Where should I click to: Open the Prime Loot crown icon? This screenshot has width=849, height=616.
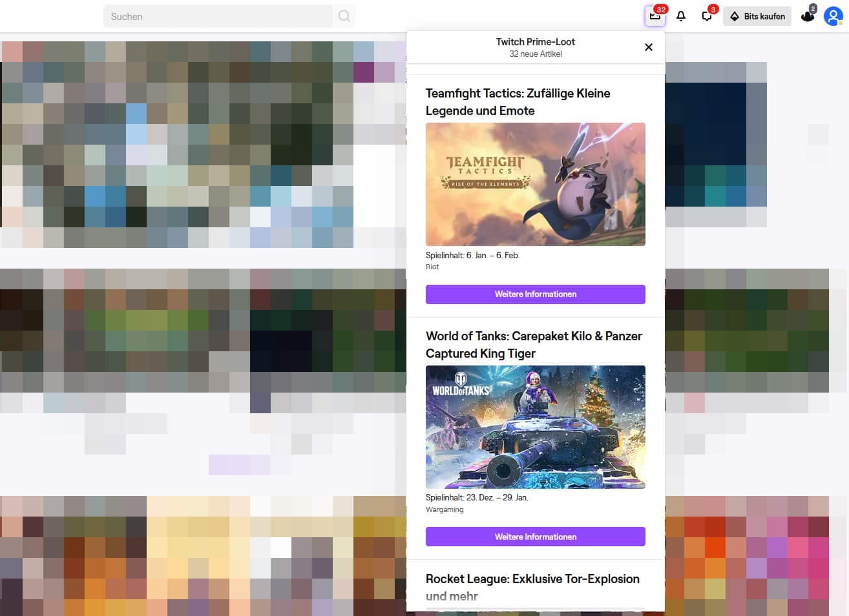655,15
